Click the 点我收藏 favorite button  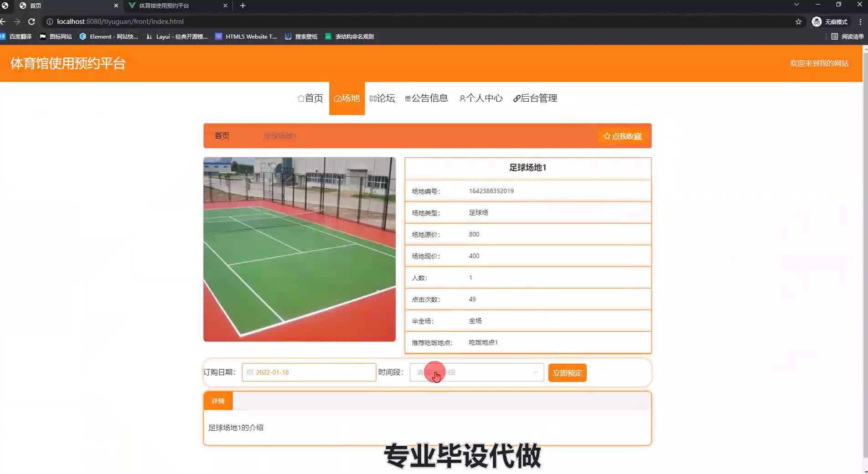(x=622, y=136)
